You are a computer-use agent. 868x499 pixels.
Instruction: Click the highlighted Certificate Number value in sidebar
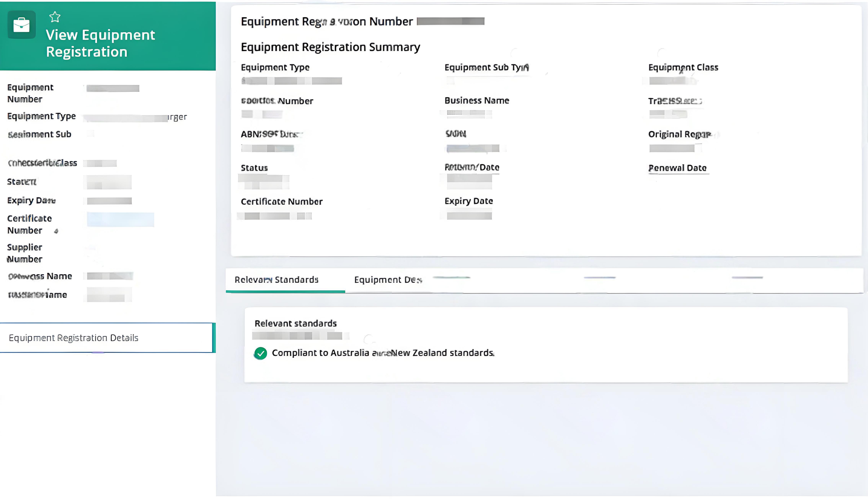click(120, 220)
